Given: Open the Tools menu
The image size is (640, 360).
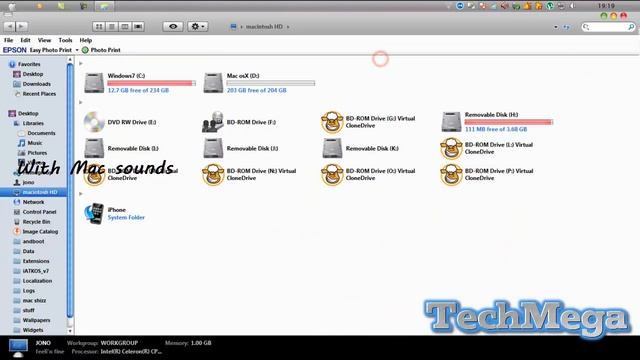Looking at the screenshot, I should point(65,40).
